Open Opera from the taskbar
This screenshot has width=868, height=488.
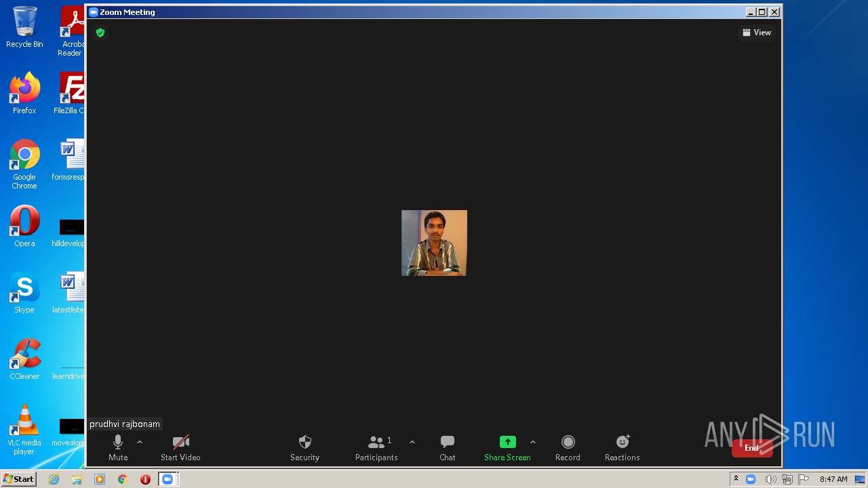pos(145,479)
